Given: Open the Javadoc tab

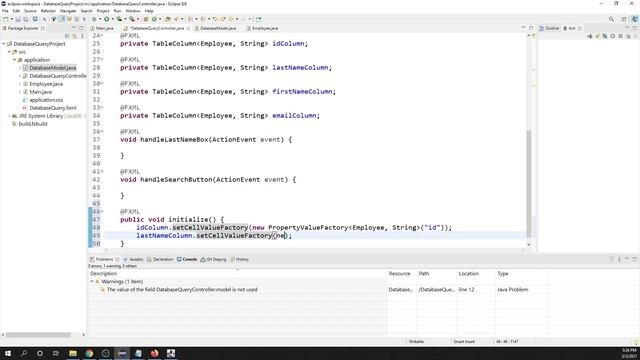Looking at the screenshot, I should [x=133, y=259].
